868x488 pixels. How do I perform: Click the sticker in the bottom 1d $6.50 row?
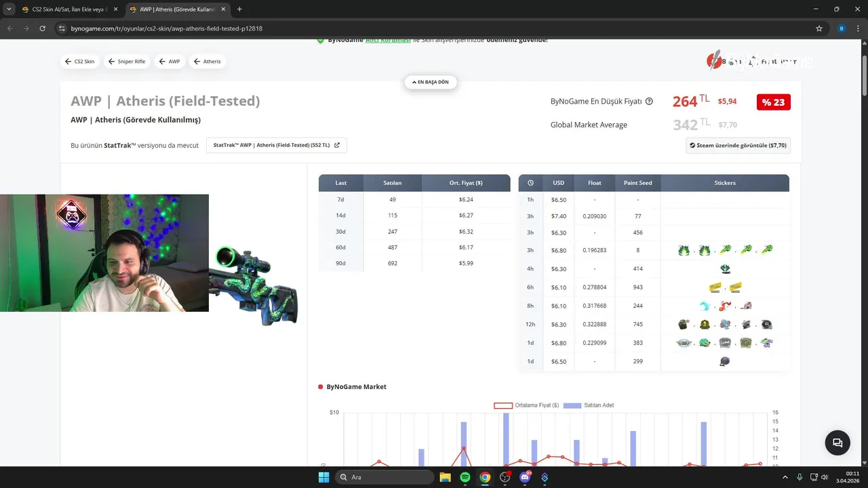point(725,361)
